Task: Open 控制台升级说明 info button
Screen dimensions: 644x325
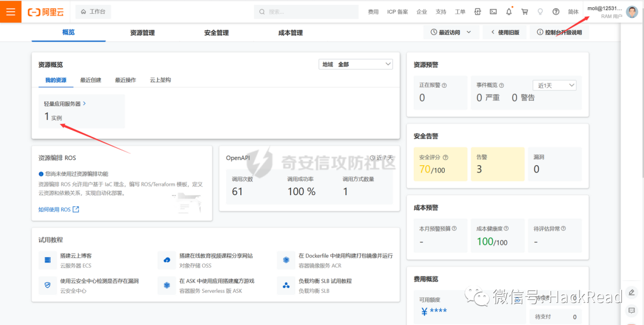Action: [x=559, y=32]
